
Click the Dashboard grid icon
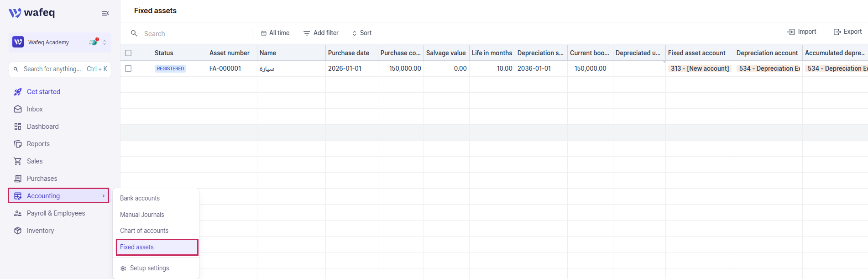point(18,126)
